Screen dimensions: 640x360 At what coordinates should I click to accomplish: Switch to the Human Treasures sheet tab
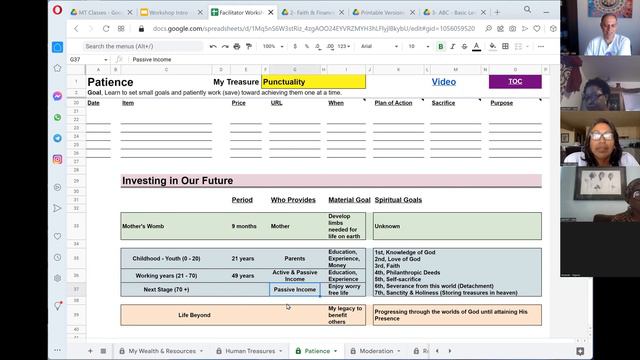click(250, 351)
